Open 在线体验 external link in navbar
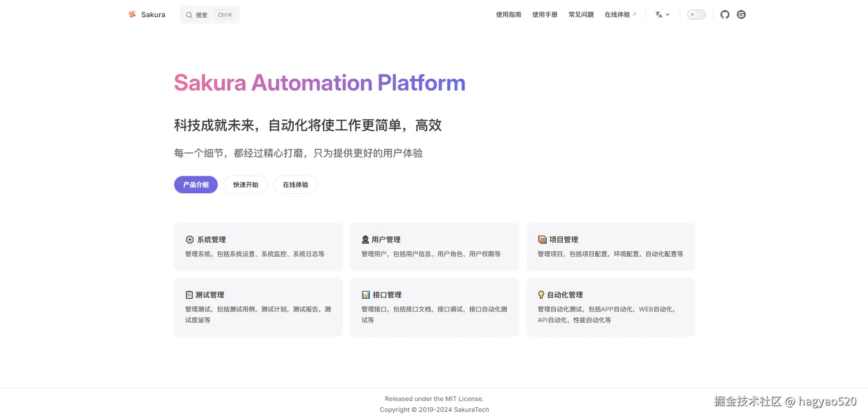The image size is (868, 420). click(620, 14)
